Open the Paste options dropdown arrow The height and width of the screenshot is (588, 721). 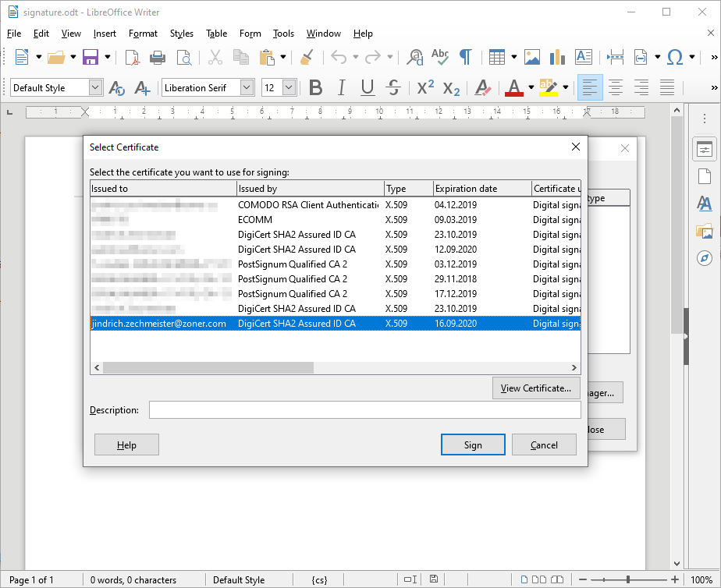283,58
